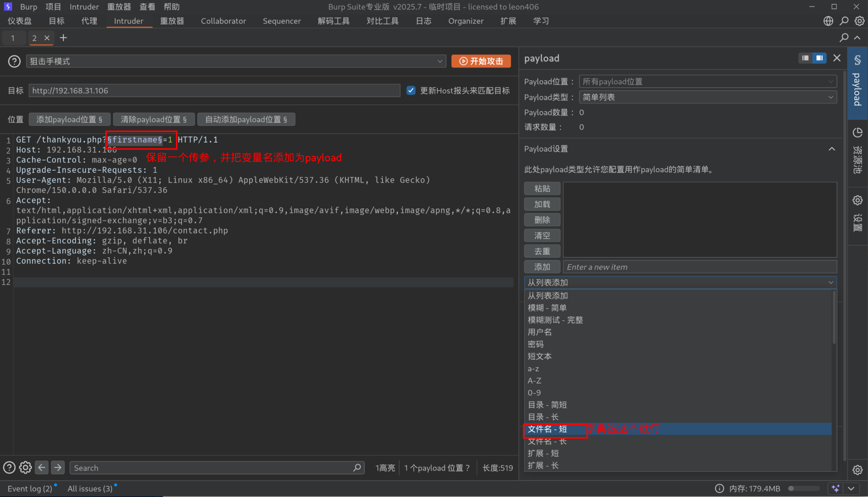Open the Intruder settings sidebar gear icon
868x497 pixels.
tap(857, 200)
